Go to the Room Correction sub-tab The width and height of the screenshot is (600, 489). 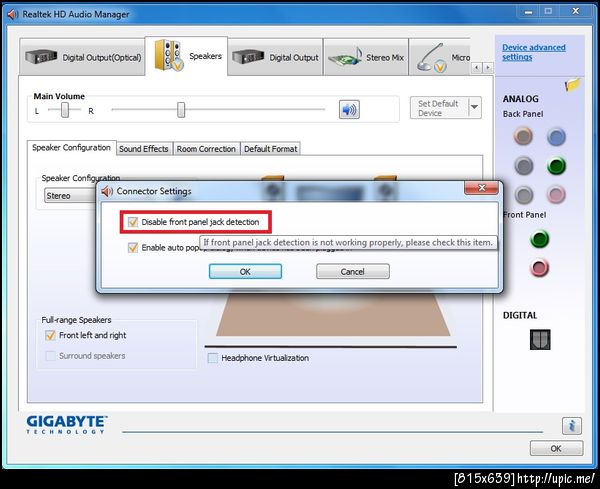click(x=206, y=149)
